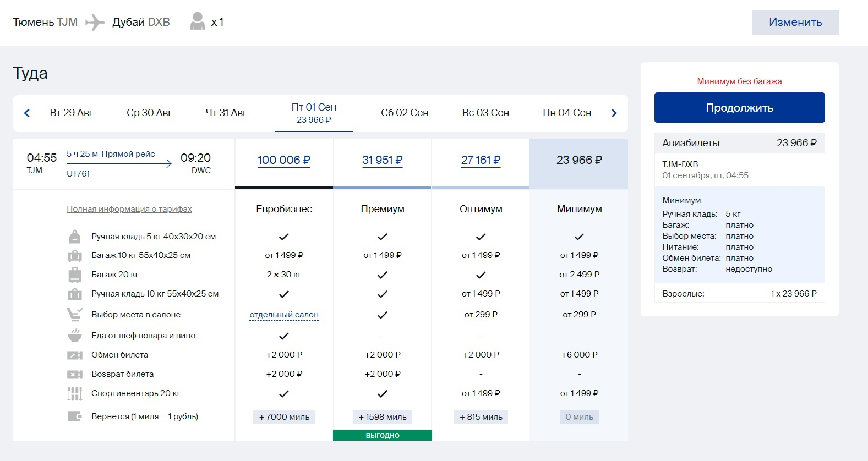Click the seat selection icon
Image resolution: width=868 pixels, height=461 pixels.
click(75, 314)
